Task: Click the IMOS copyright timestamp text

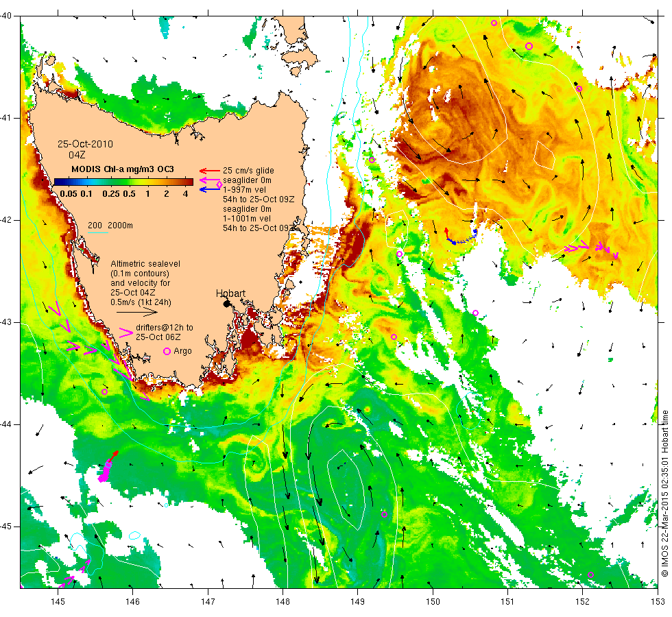Action: 664,493
